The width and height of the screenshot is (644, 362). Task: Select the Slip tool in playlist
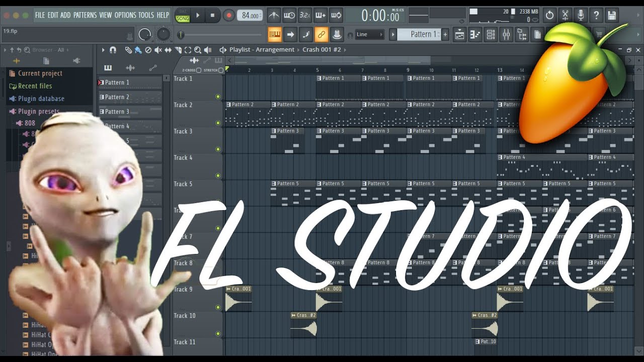pos(168,50)
